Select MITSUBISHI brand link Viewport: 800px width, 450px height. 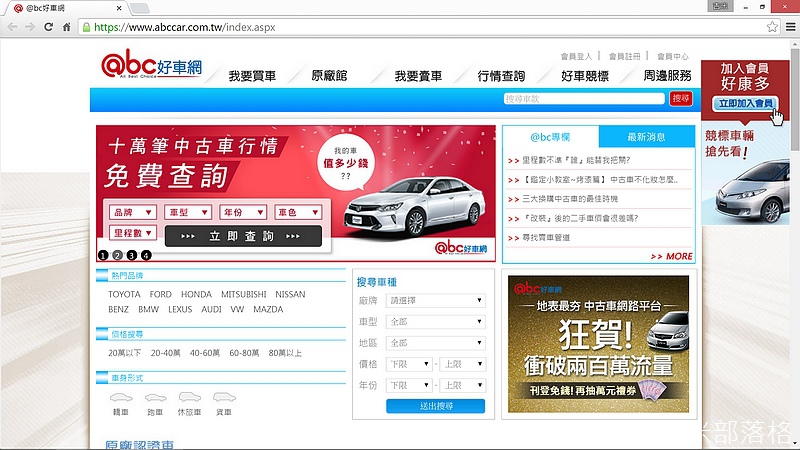pyautogui.click(x=243, y=294)
